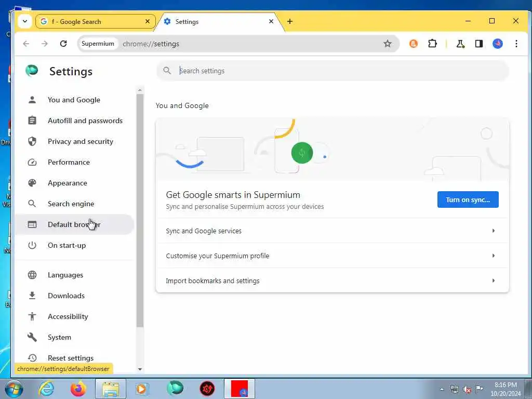Click the Action Center flag tray icon
Image resolution: width=532 pixels, height=399 pixels.
(x=479, y=389)
